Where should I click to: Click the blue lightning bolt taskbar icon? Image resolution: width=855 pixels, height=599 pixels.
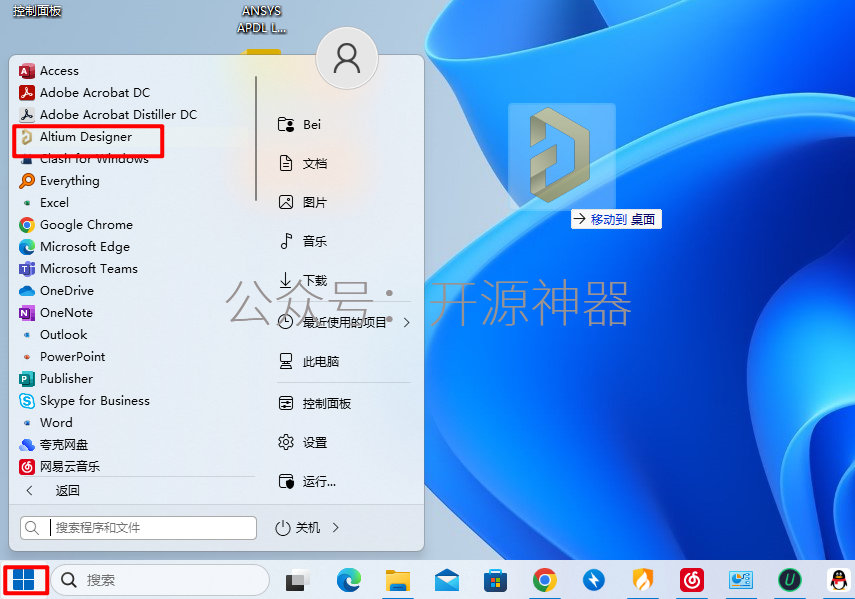pyautogui.click(x=593, y=580)
